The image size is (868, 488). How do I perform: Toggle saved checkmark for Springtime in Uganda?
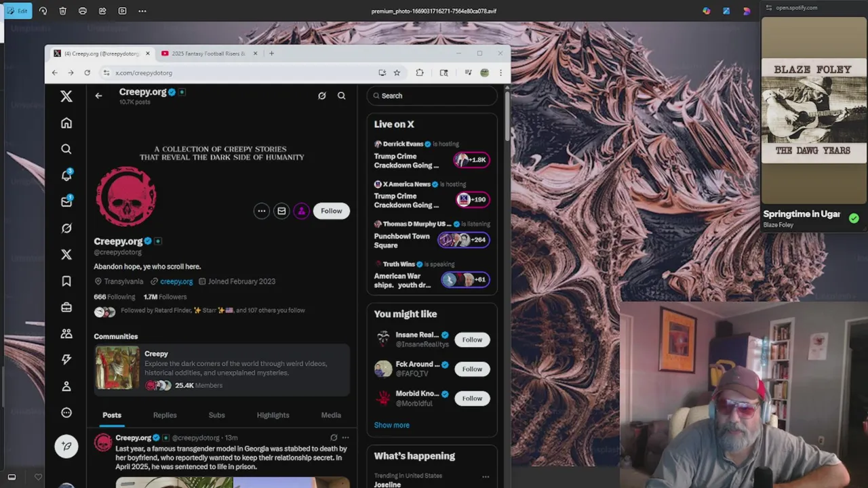[854, 218]
